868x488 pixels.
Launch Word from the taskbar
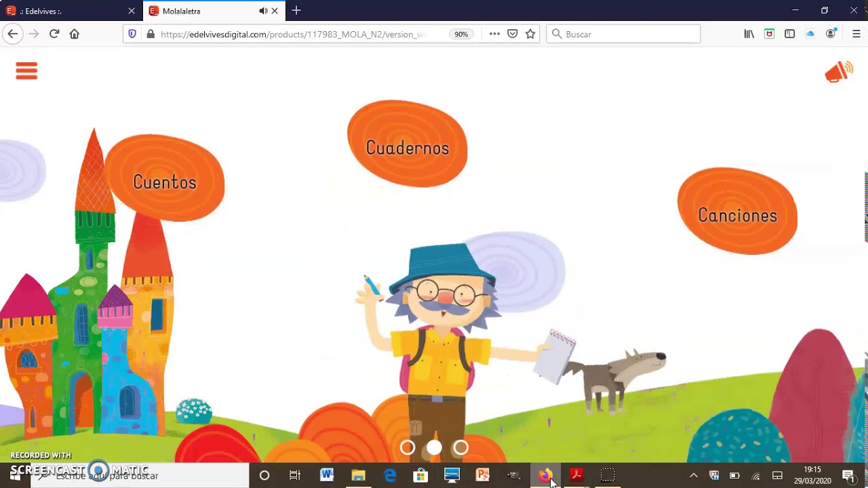(x=327, y=475)
